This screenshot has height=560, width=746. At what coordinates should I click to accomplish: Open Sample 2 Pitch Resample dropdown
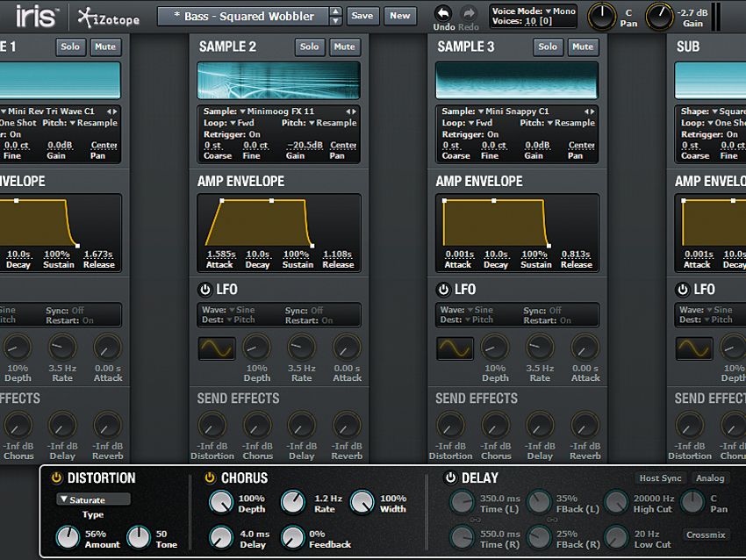tap(333, 123)
